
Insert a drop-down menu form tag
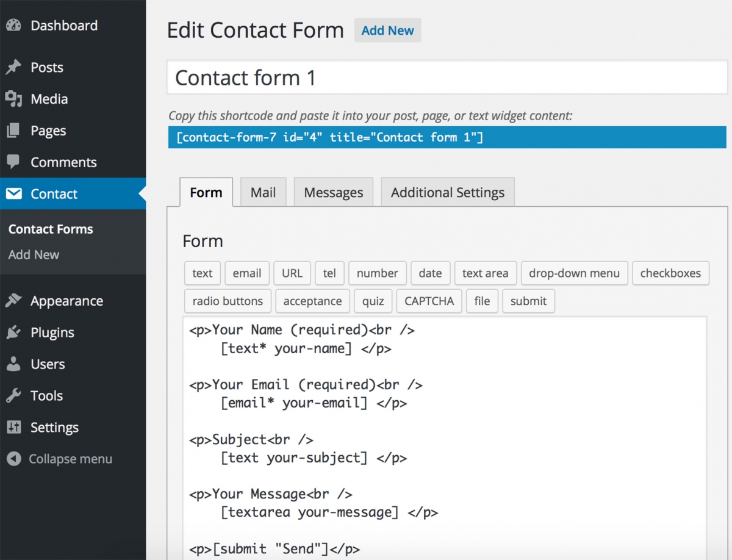[x=574, y=273]
